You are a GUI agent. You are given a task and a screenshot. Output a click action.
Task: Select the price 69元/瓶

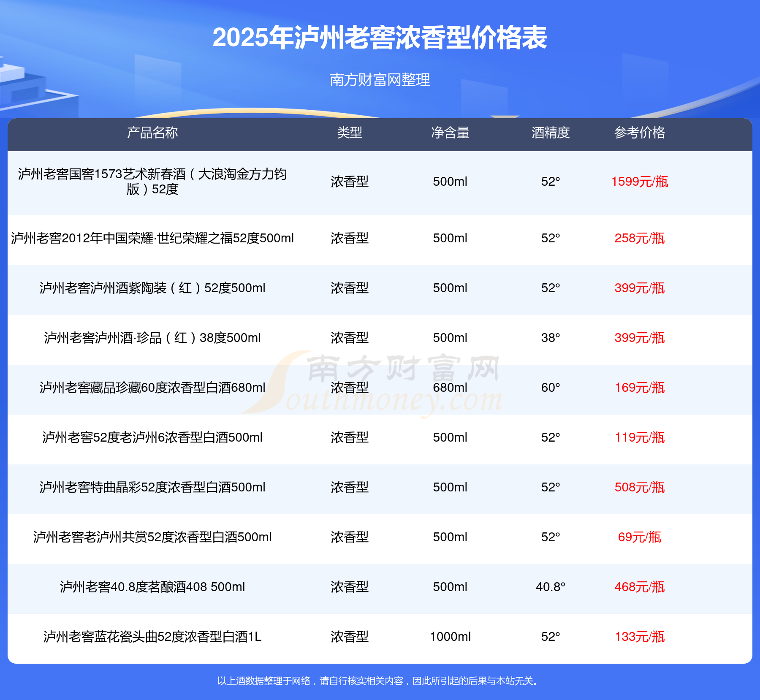point(640,537)
